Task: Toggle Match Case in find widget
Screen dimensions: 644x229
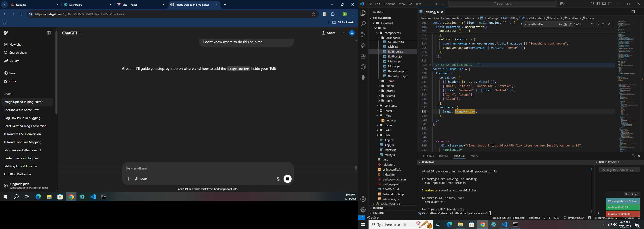Action: 560,24
